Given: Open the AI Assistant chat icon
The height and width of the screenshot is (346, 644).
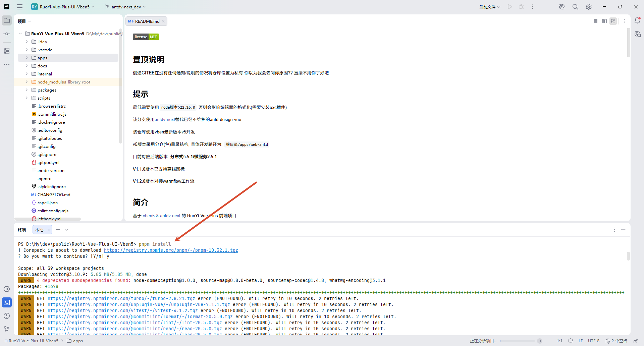Looking at the screenshot, I should (x=637, y=34).
